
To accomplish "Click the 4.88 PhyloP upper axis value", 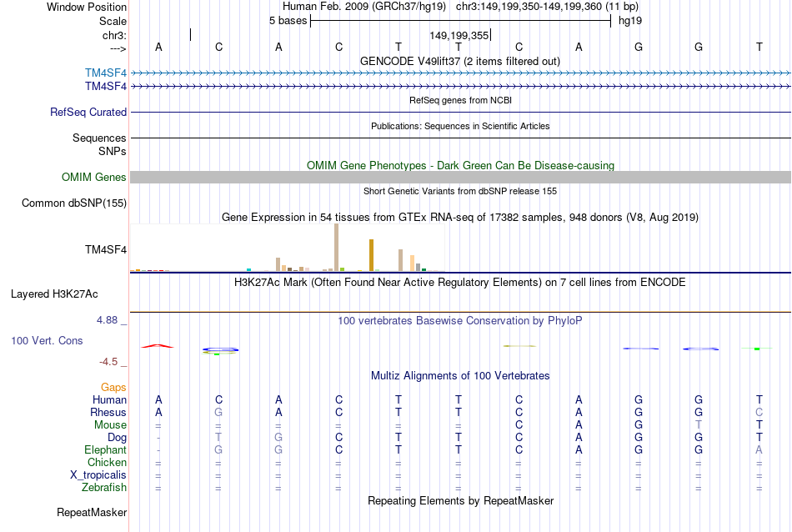I will click(107, 320).
